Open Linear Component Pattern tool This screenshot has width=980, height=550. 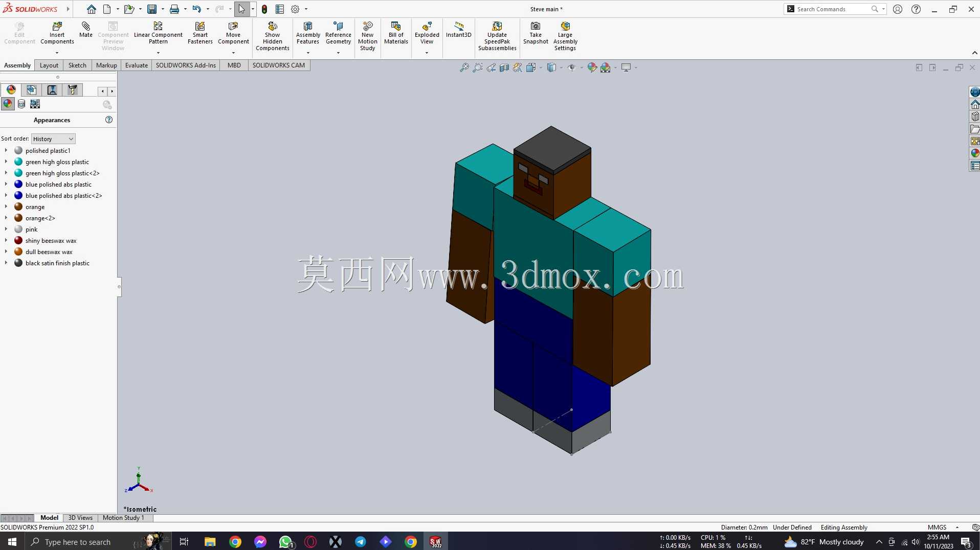(158, 33)
